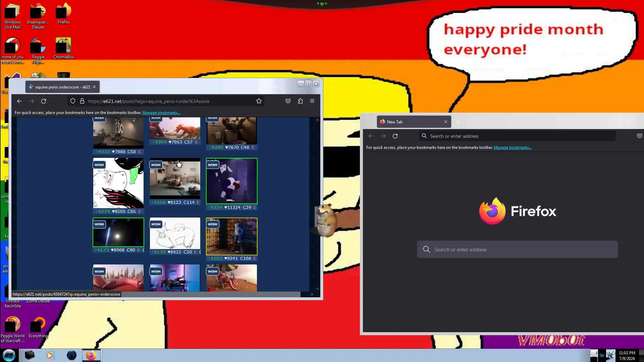Click the site security padlock icon

point(82,101)
